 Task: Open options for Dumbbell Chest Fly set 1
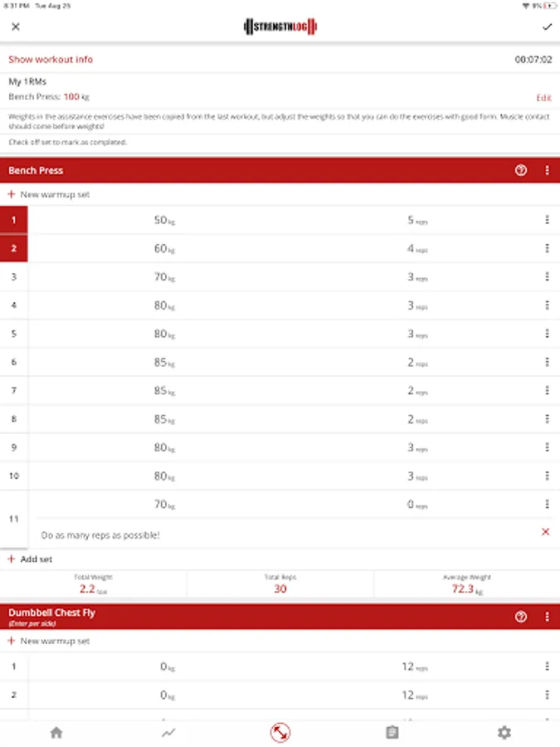[547, 666]
